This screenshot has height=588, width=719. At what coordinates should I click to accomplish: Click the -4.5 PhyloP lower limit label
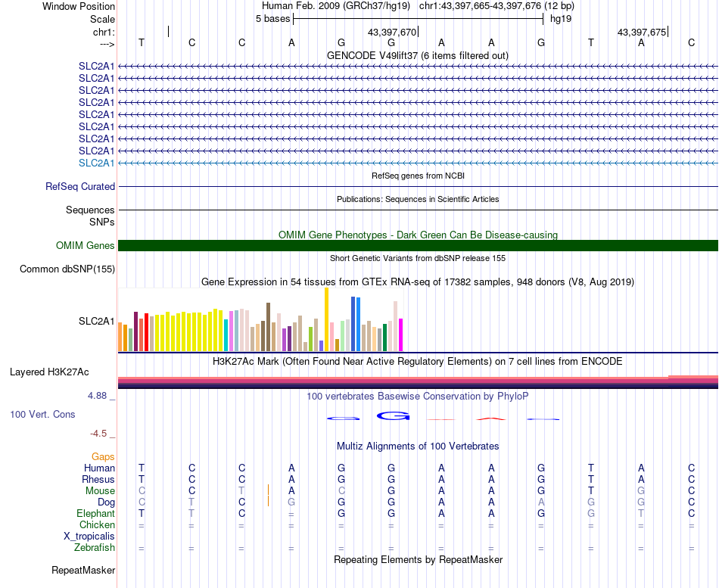tap(98, 434)
